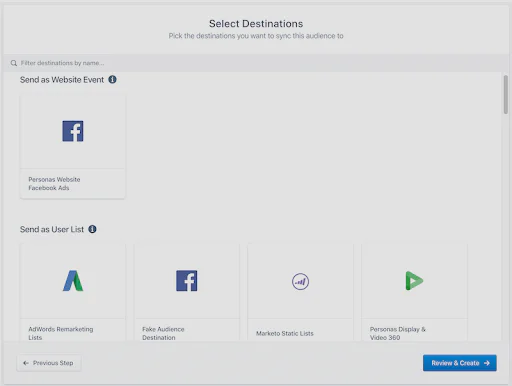Select Personas Display & Video 360 label
The width and height of the screenshot is (512, 386).
(x=398, y=333)
